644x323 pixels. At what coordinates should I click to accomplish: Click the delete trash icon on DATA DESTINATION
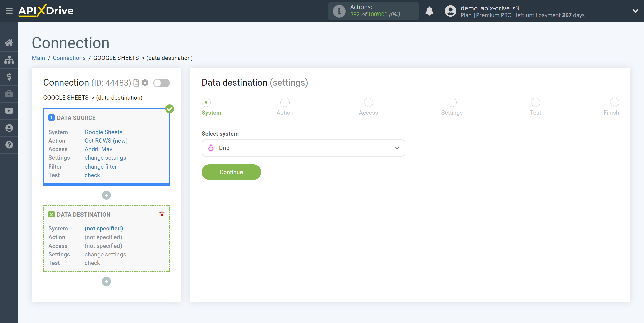point(163,214)
